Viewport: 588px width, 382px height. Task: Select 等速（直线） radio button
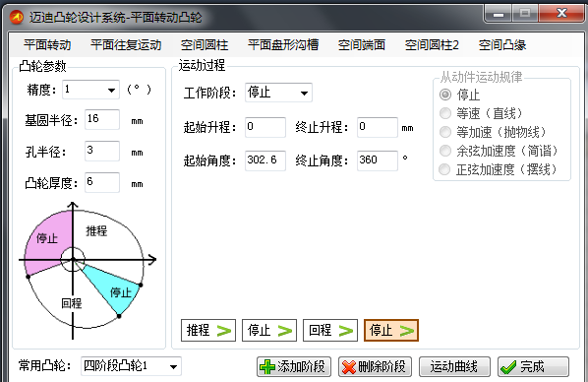click(445, 113)
